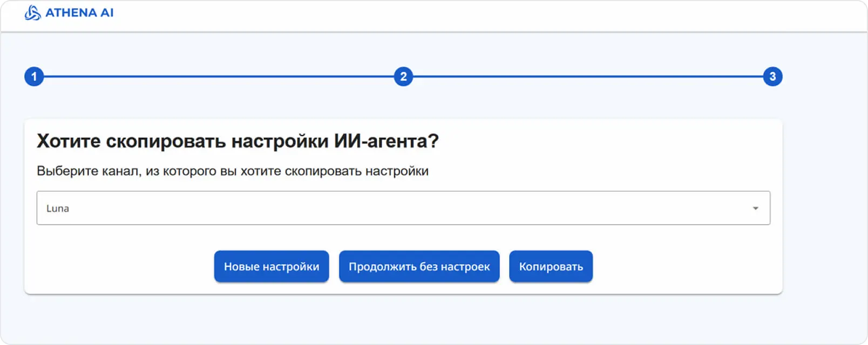Click the Копировать button
Screen dimensions: 868x345
click(551, 266)
